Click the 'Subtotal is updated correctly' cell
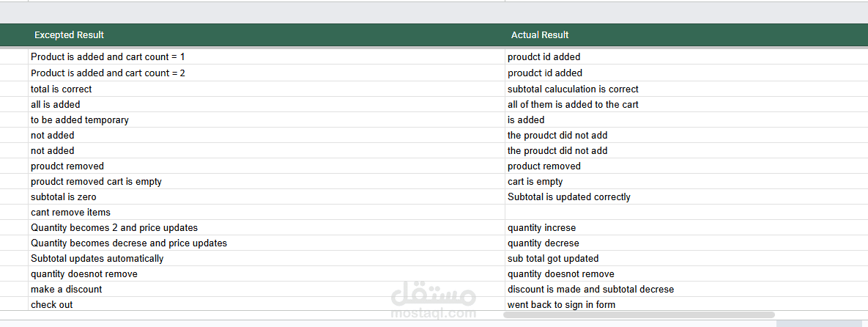Image resolution: width=868 pixels, height=327 pixels. [568, 196]
